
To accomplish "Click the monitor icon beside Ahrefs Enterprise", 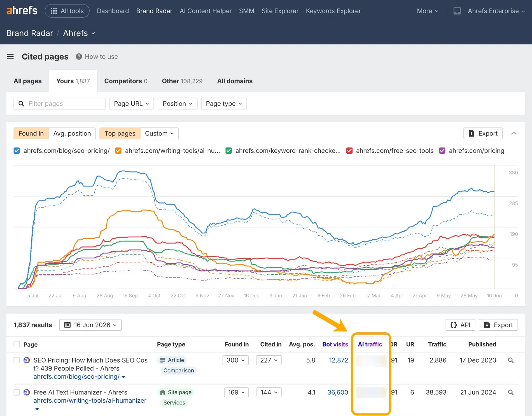I will (x=457, y=11).
